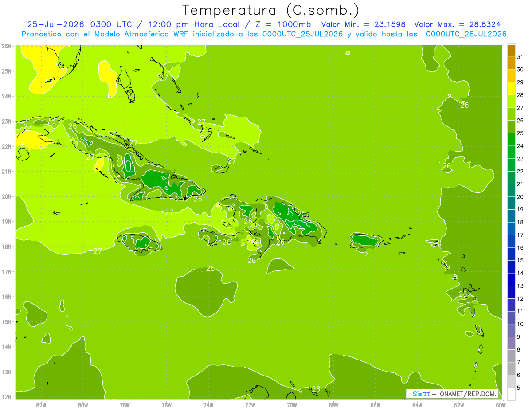
Task: Click the colorbar legend value 8
Action: pyautogui.click(x=519, y=349)
